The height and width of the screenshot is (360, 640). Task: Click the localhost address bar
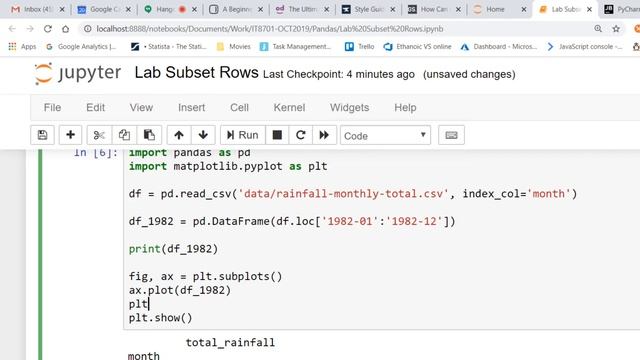click(270, 29)
